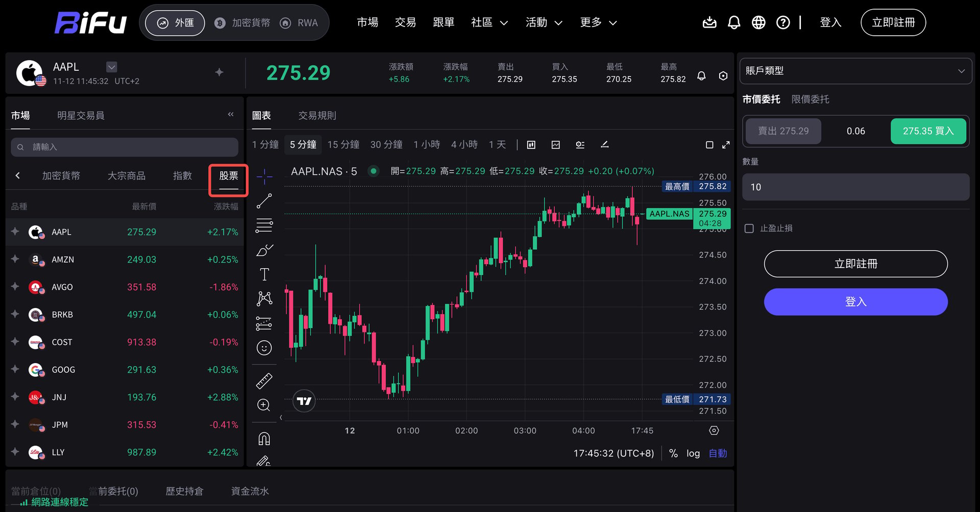Expand the 社區 menu
The width and height of the screenshot is (980, 512).
point(489,22)
